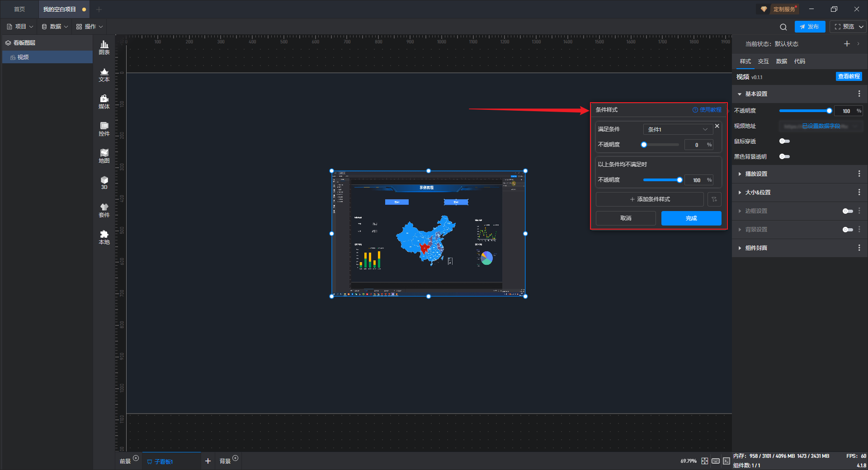Open the 满足条件 dropdown showing 条件1
Screen dimensions: 868x470
point(677,129)
